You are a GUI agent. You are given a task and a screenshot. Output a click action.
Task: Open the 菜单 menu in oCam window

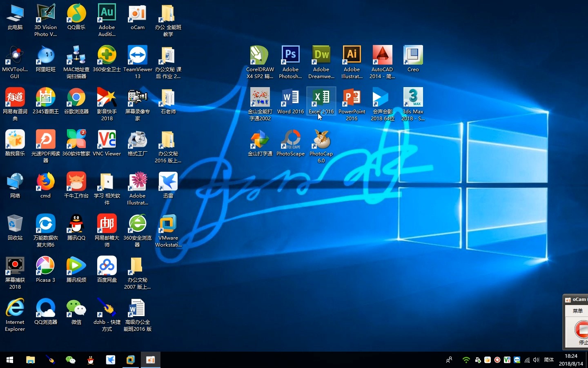click(x=577, y=311)
